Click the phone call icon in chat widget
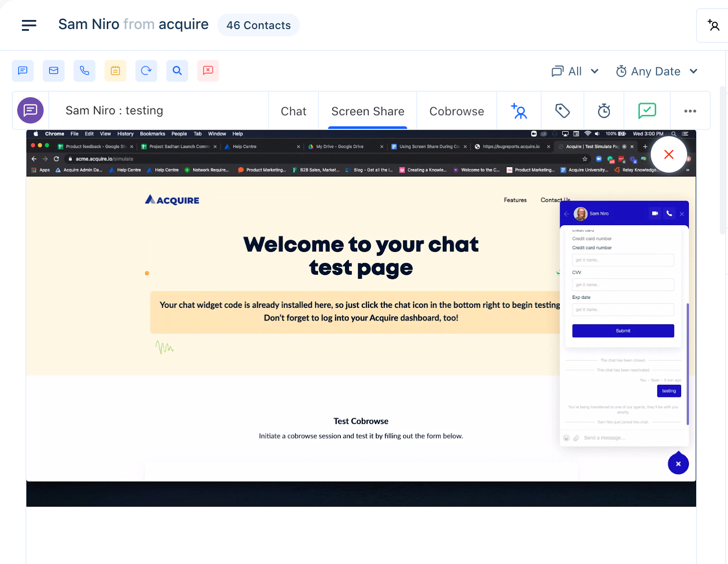The width and height of the screenshot is (728, 564). click(669, 213)
